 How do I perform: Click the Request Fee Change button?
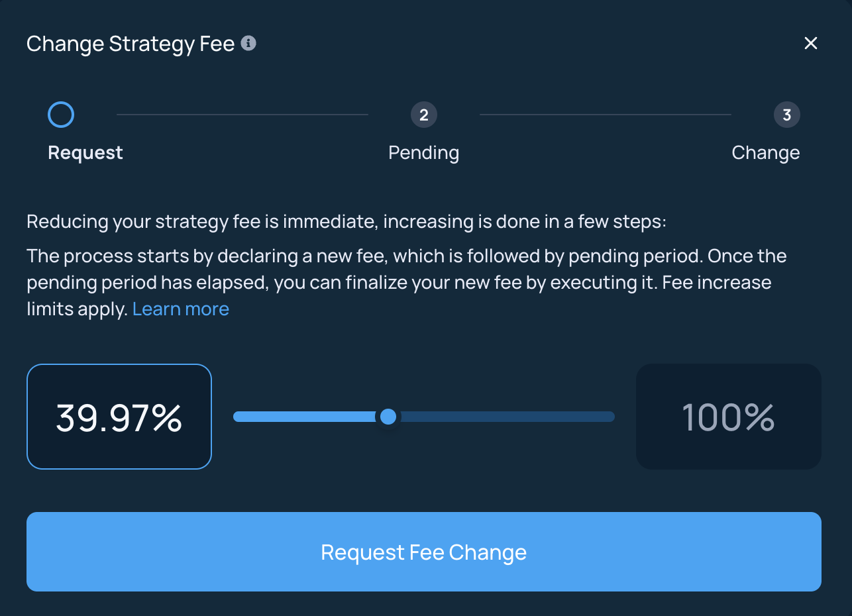(x=424, y=552)
